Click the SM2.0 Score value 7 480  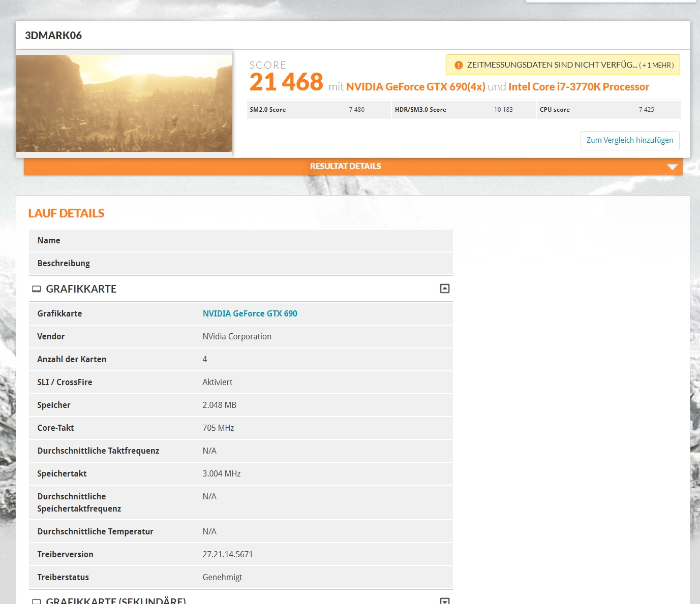tap(357, 110)
